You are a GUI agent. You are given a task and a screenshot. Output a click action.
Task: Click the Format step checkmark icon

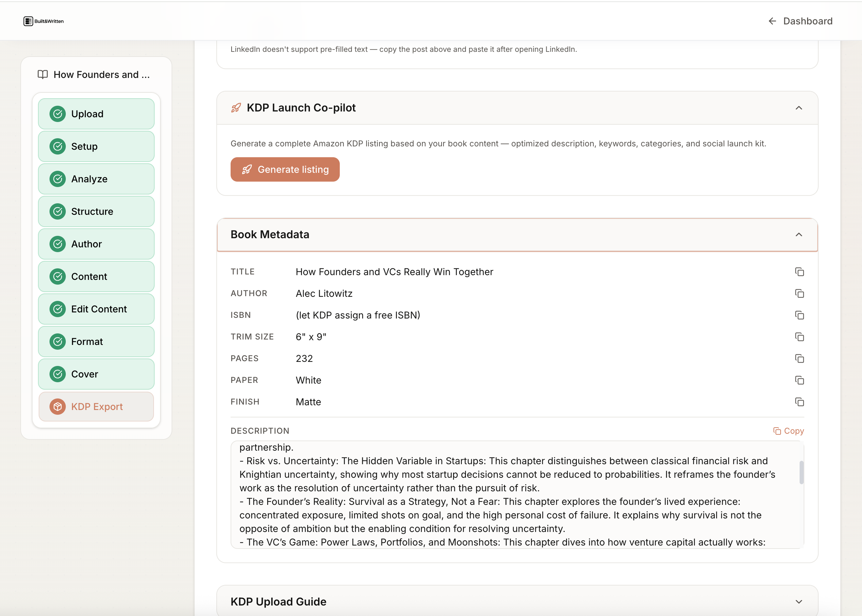point(58,342)
